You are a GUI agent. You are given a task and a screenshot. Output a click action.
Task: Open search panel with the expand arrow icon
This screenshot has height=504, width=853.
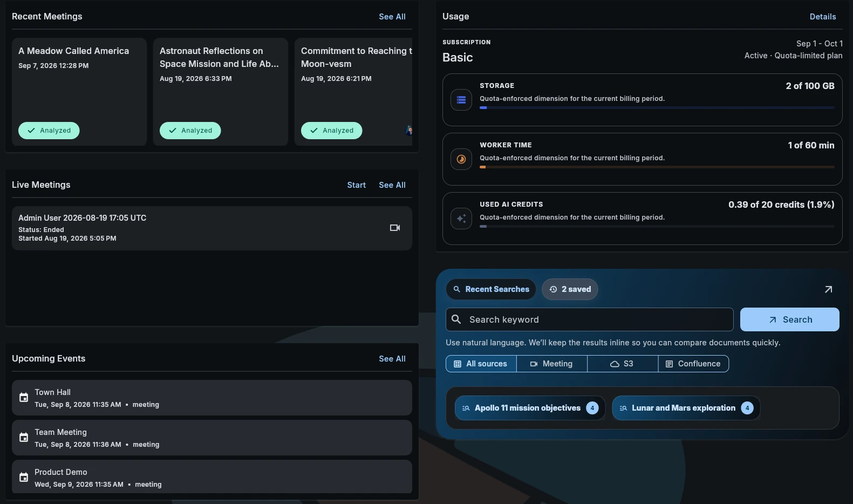(828, 289)
